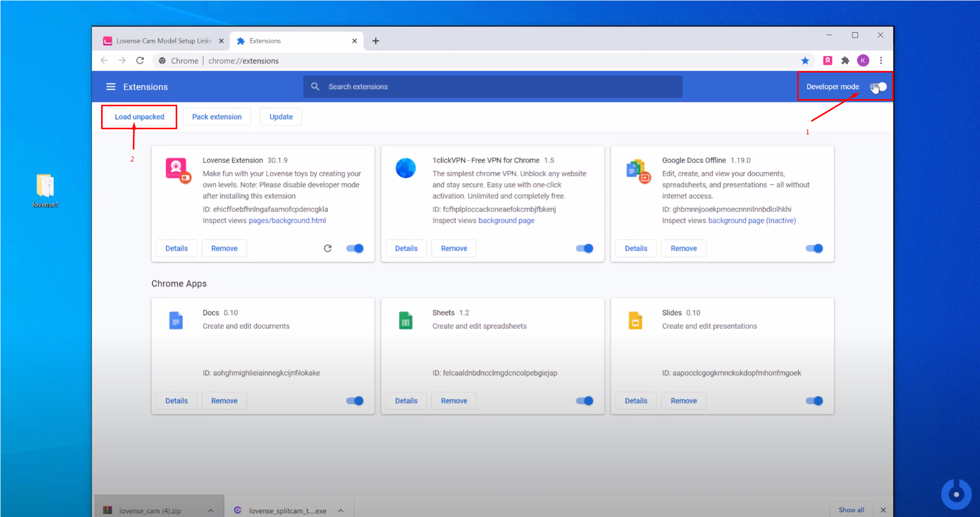Open the Extensions puzzle icon in toolbar
The image size is (980, 517).
(845, 61)
